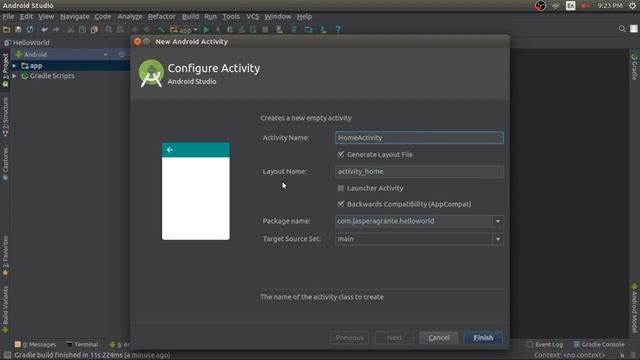Open the Favorites side tab

click(5, 256)
